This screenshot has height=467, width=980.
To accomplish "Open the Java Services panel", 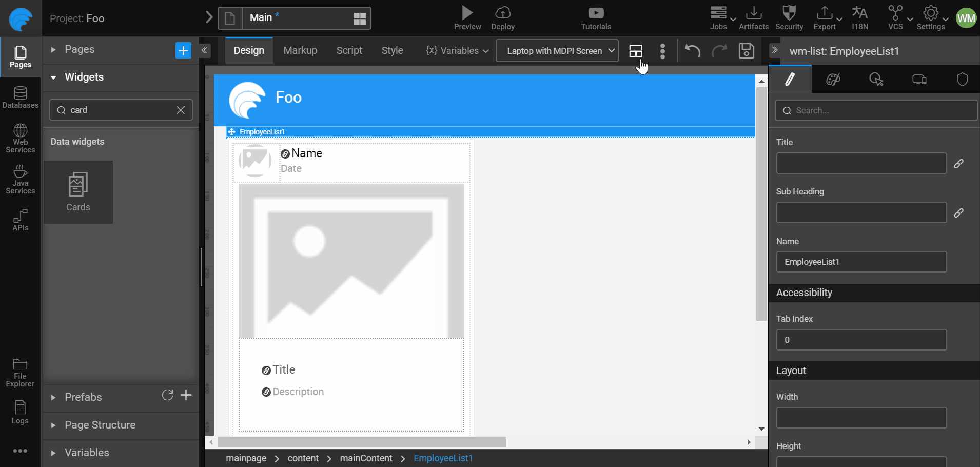I will (20, 179).
